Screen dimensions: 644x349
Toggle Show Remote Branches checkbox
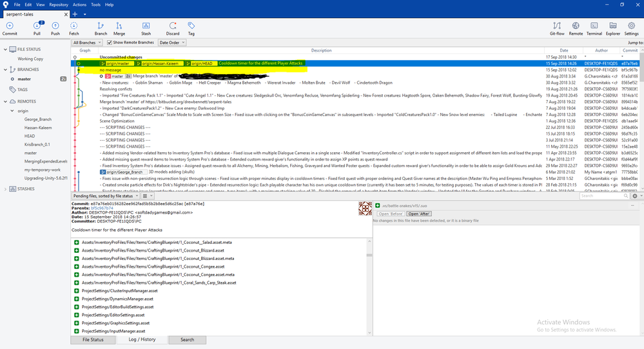click(x=109, y=43)
